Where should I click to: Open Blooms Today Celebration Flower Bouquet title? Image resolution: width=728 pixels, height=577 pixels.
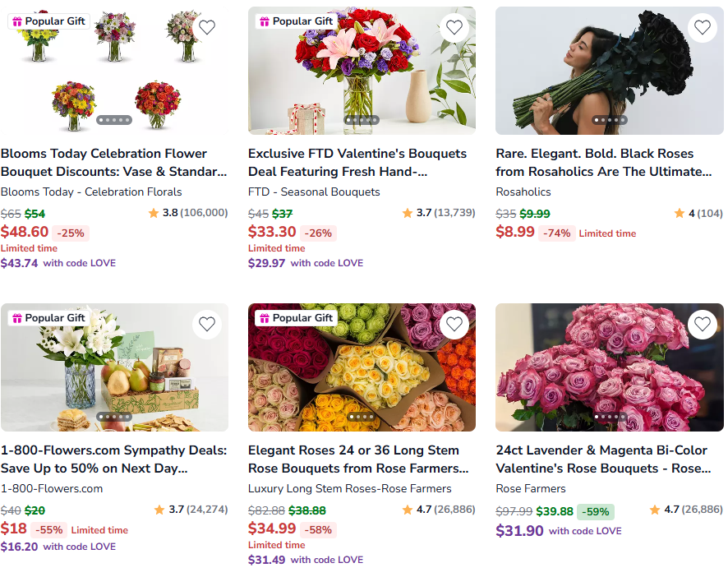point(113,163)
